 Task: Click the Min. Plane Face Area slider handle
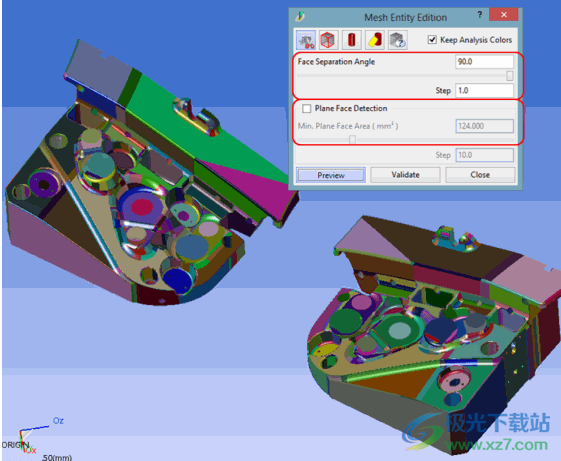pos(352,139)
